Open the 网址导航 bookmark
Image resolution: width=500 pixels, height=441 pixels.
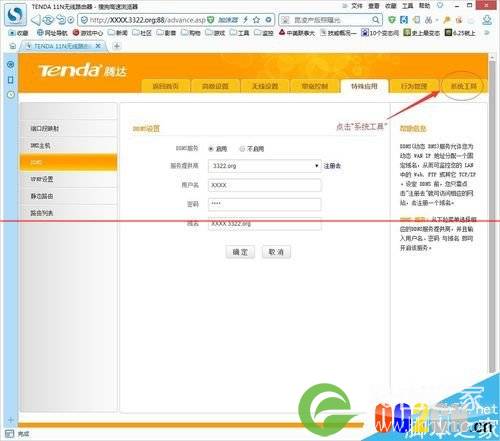pos(52,33)
